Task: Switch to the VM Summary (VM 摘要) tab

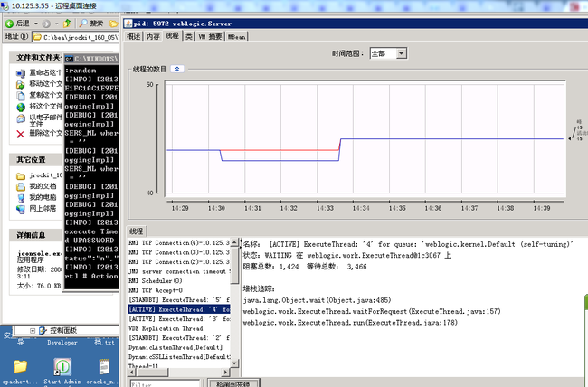Action: click(210, 36)
